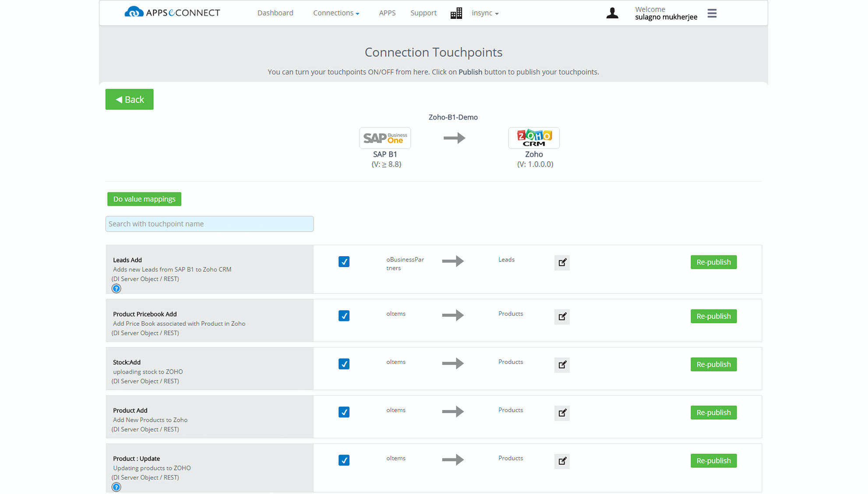Click the sulagno mukherjee username
Viewport: 868px width, 494px height.
666,18
